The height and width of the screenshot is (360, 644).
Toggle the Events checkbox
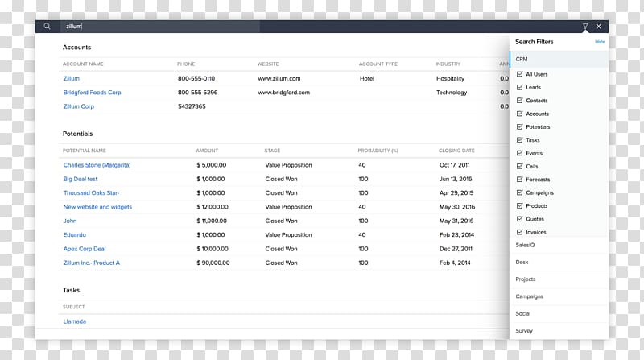tap(519, 153)
